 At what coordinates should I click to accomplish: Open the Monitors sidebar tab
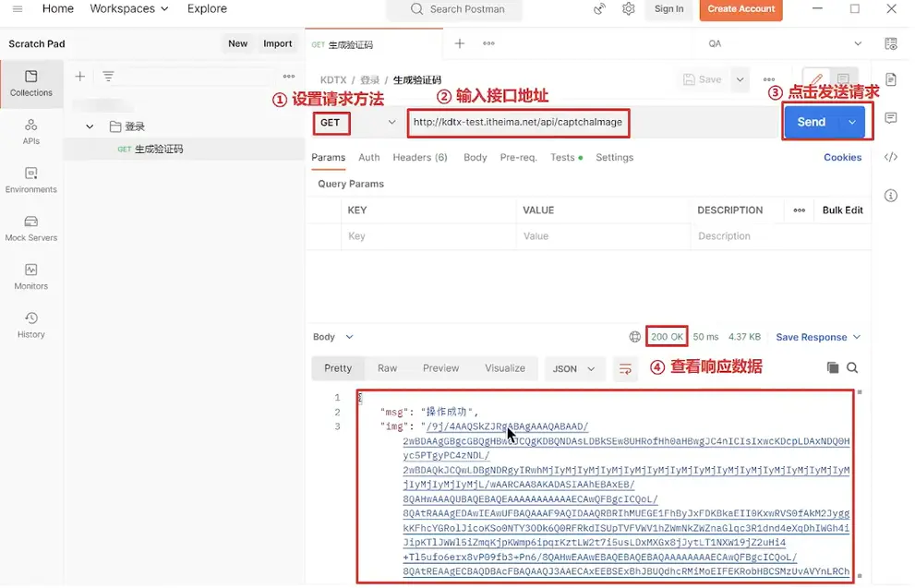[30, 277]
